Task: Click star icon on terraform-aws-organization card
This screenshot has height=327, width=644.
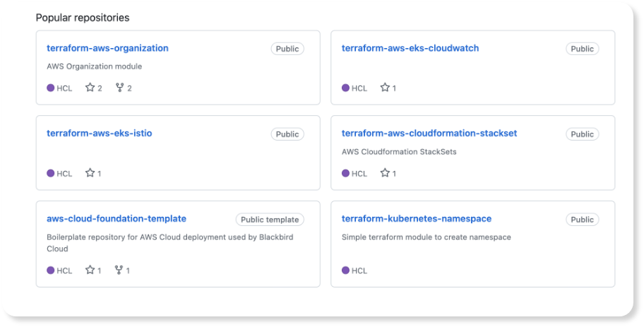Action: [x=90, y=87]
